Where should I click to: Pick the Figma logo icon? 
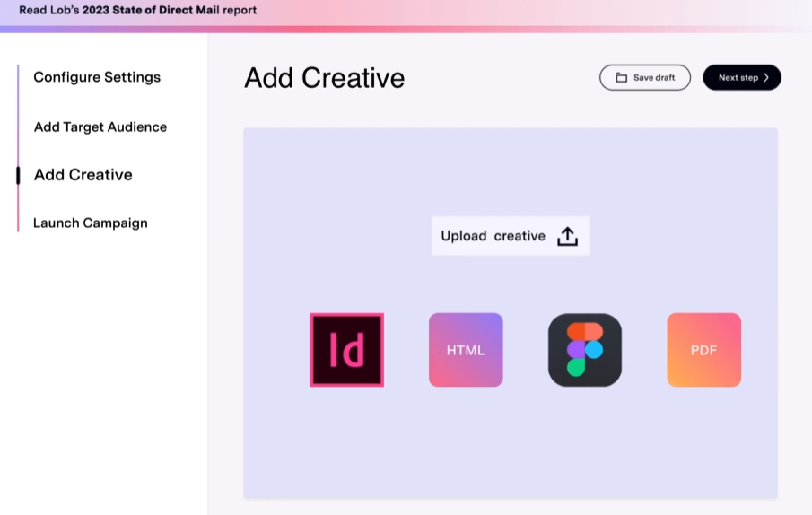point(585,350)
